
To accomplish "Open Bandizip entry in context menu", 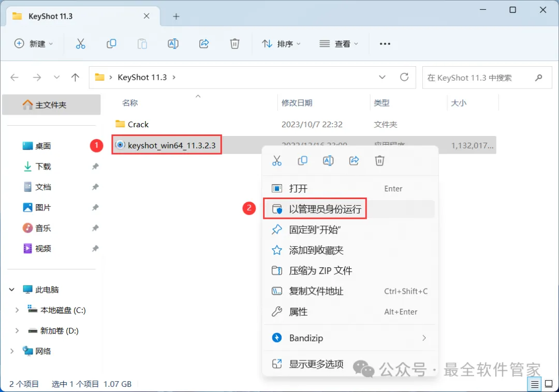I will (x=349, y=338).
